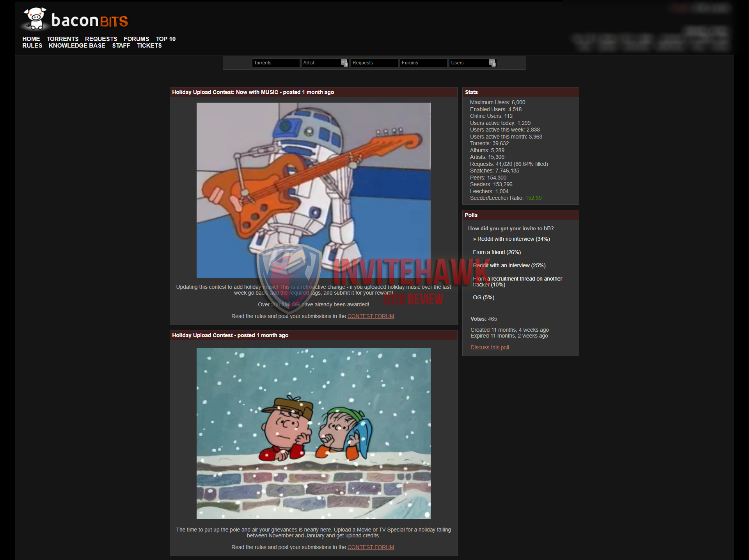Click the Polls panel header
Viewport: 749px width, 560px height.
pyautogui.click(x=521, y=215)
